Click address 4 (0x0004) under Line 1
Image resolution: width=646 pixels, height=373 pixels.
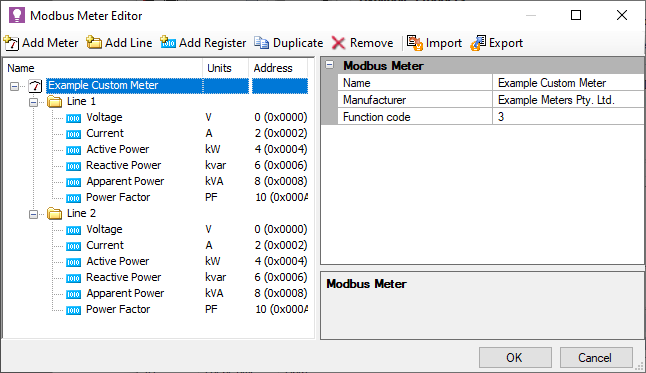coord(281,149)
